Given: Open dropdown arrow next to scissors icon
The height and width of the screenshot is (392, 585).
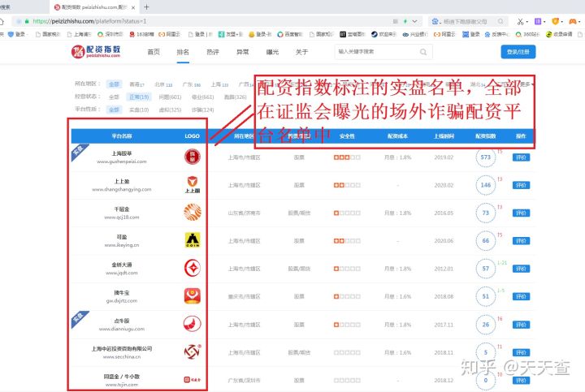Looking at the screenshot, I should coord(526,22).
